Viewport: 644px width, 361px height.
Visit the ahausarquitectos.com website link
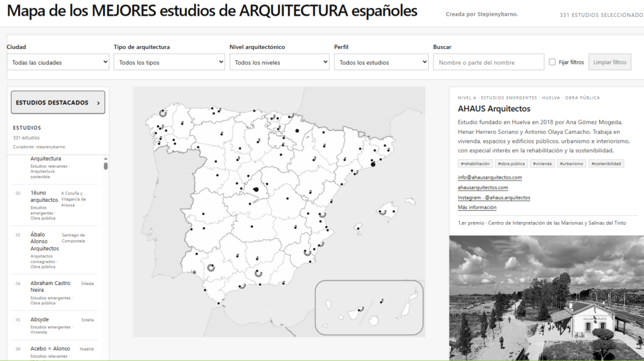482,187
